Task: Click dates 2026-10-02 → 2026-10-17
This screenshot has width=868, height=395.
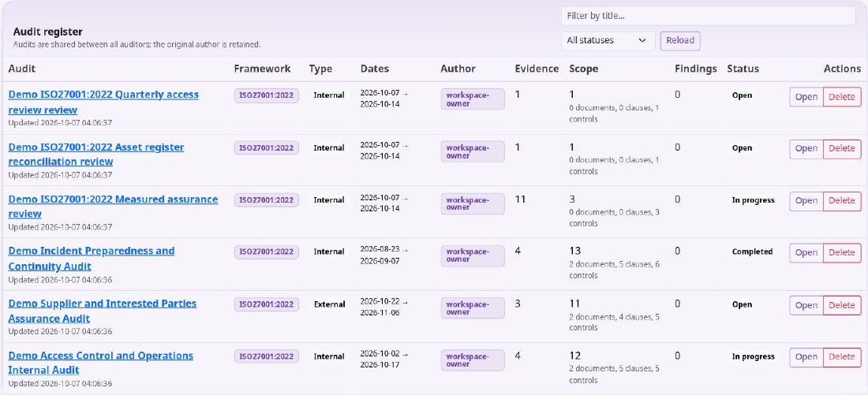Action: click(384, 360)
